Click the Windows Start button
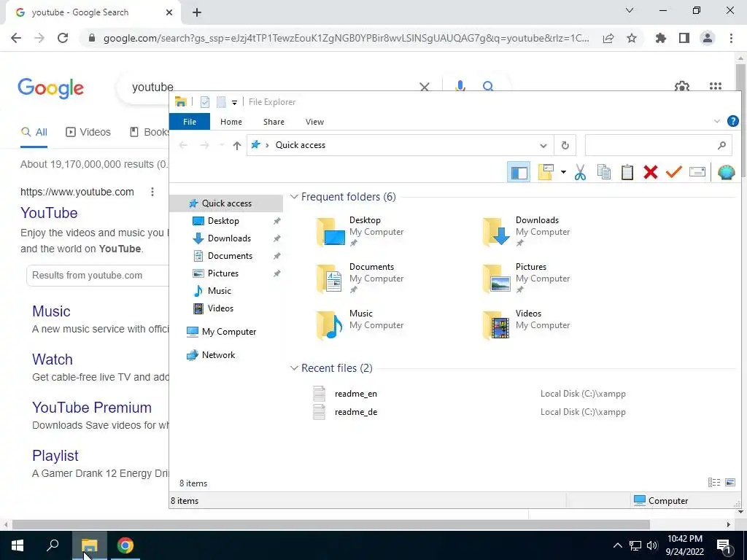This screenshot has width=747, height=560. (x=18, y=545)
